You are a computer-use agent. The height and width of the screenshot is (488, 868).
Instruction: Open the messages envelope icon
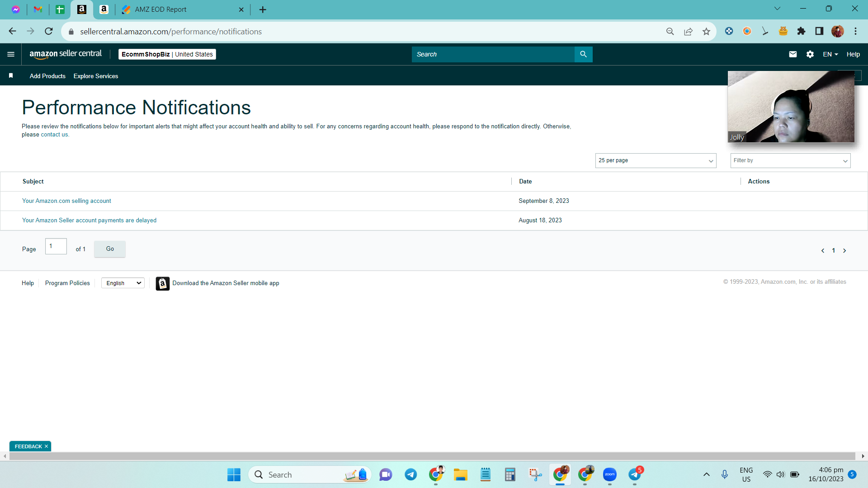tap(793, 54)
